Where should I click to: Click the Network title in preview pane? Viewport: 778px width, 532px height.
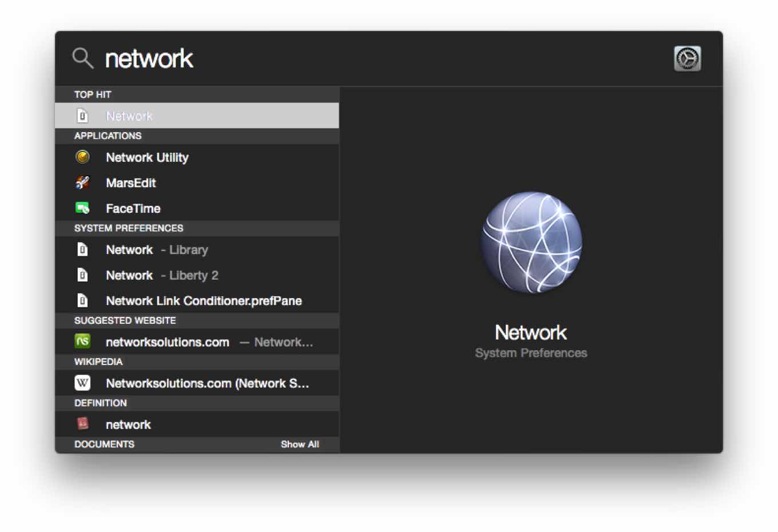pyautogui.click(x=531, y=332)
